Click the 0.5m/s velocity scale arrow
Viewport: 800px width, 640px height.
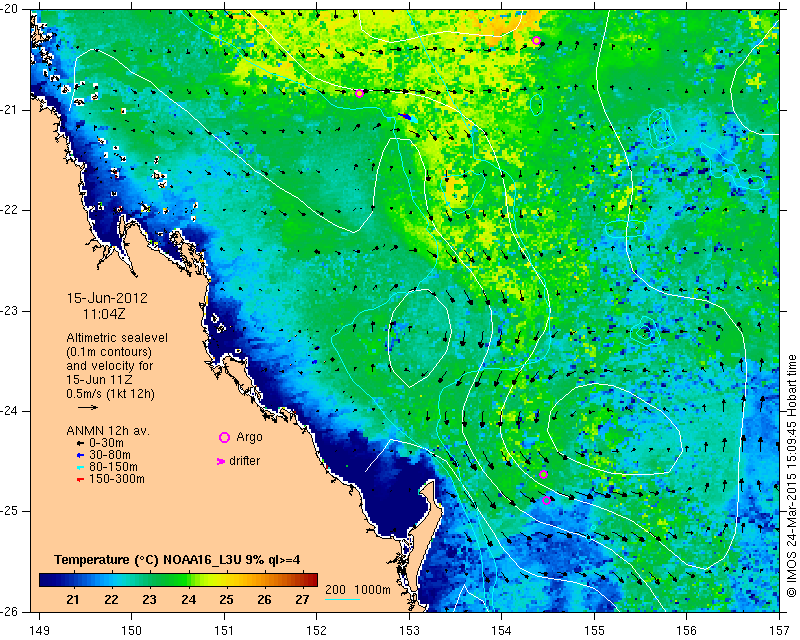coord(88,407)
